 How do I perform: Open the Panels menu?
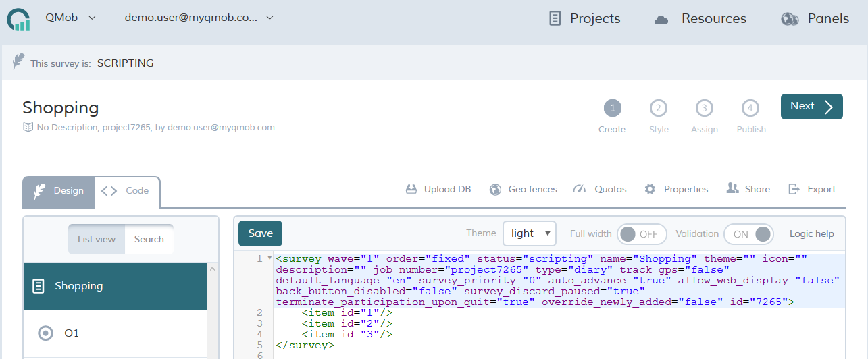click(815, 18)
